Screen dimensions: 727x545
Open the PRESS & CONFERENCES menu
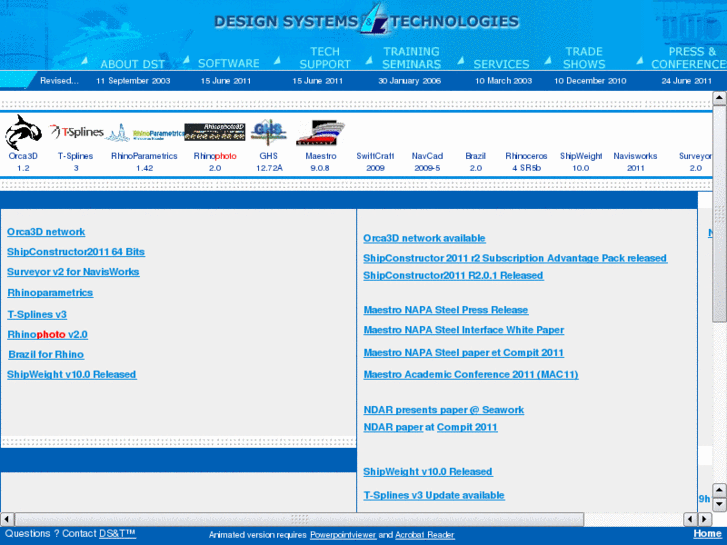click(x=689, y=58)
